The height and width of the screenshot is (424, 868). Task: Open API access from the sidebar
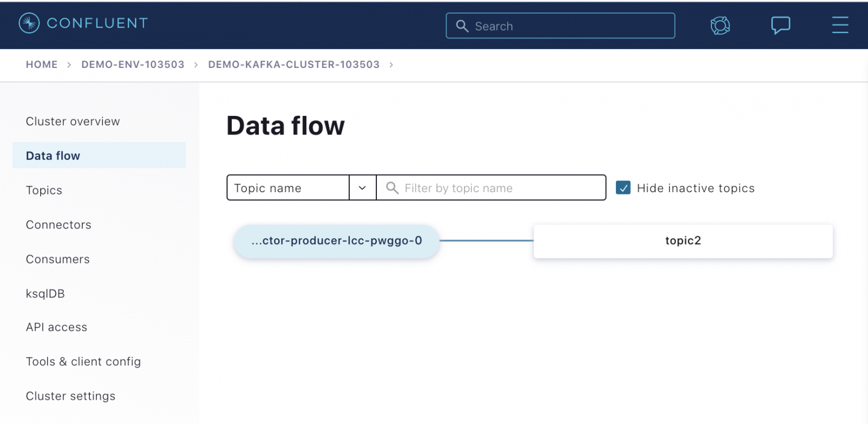[x=57, y=327]
